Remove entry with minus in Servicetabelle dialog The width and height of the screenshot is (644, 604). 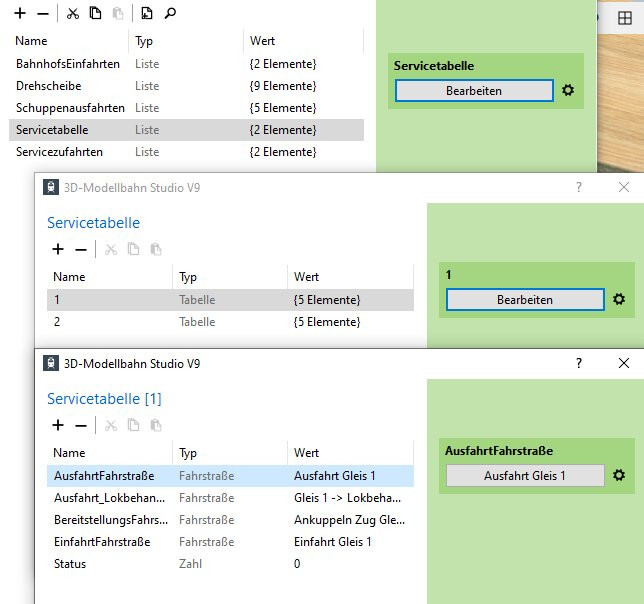pos(81,250)
